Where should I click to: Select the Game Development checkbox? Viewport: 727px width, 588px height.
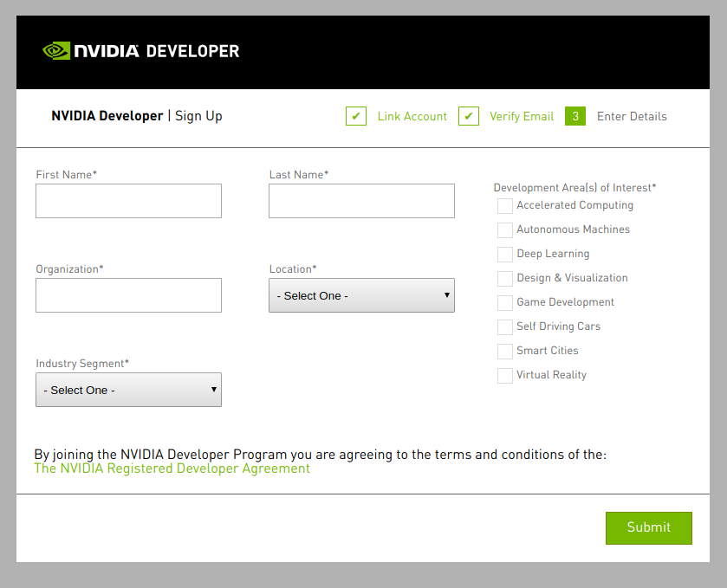[505, 302]
